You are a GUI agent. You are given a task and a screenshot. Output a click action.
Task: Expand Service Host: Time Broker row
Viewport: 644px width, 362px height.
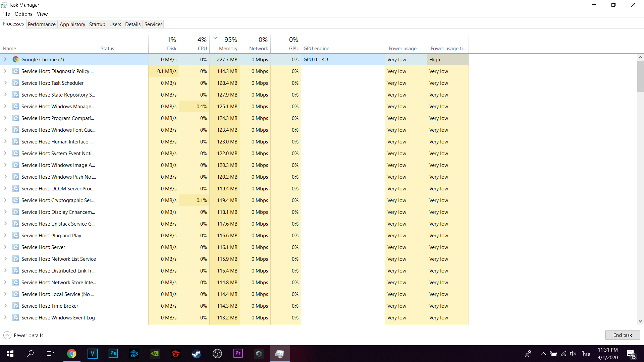point(5,306)
